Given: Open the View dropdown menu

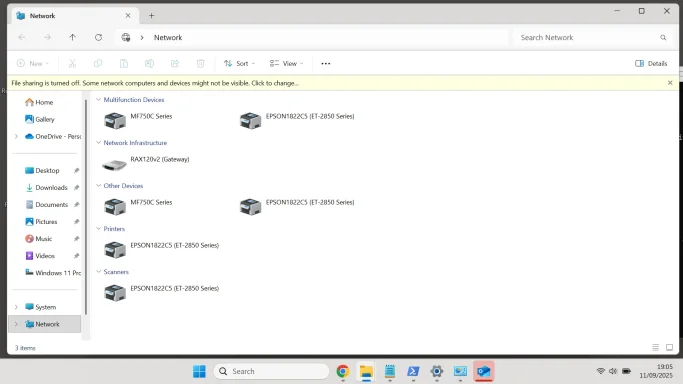Looking at the screenshot, I should click(286, 64).
